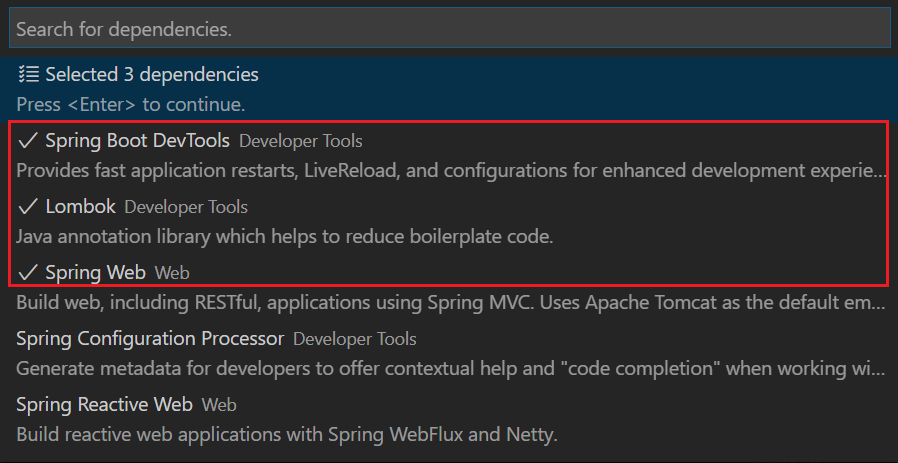Click the checkmark next to Lombok

point(28,207)
